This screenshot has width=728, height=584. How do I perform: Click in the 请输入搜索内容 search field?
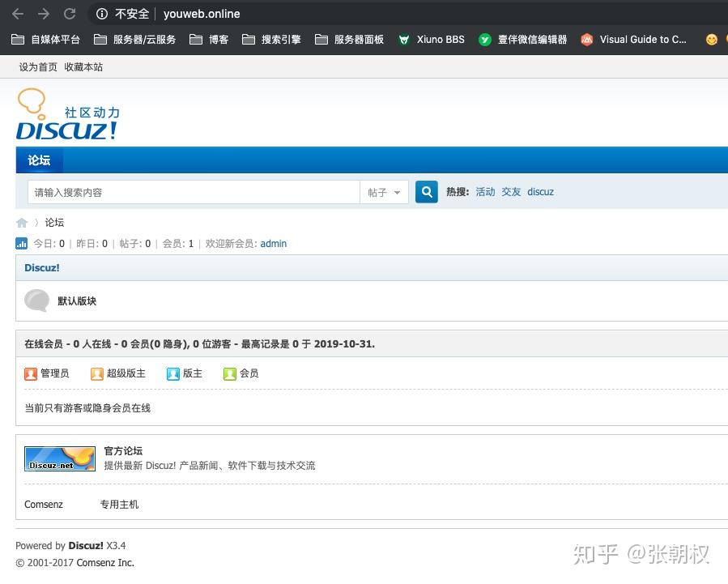tap(194, 192)
